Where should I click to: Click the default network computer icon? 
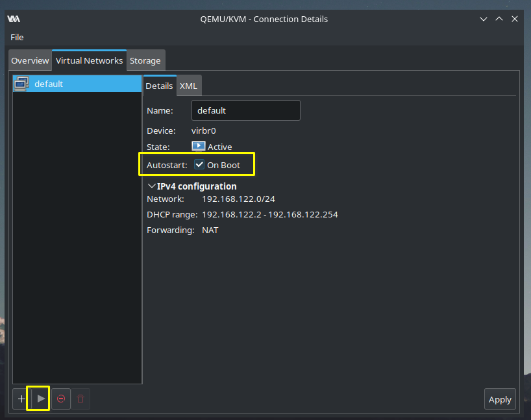click(x=21, y=84)
